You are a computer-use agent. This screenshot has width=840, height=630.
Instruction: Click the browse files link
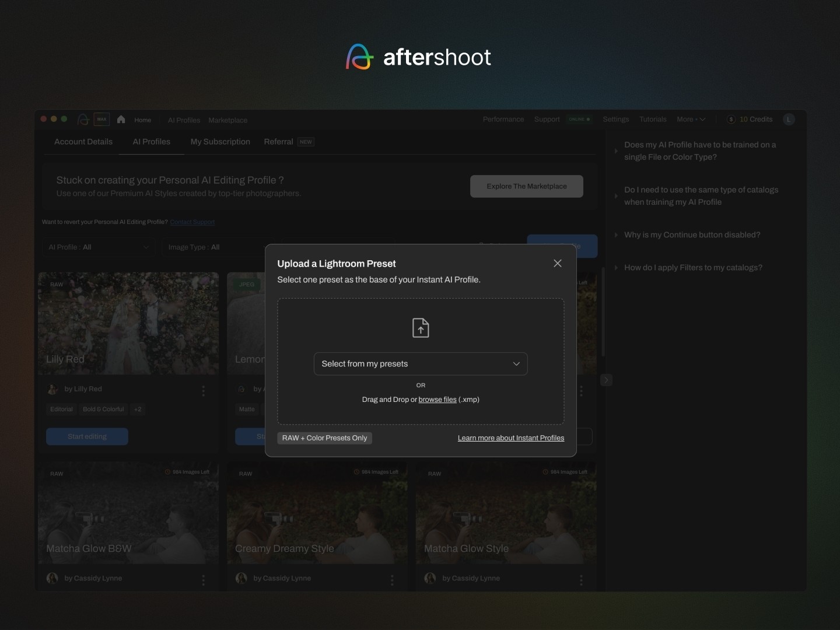437,400
